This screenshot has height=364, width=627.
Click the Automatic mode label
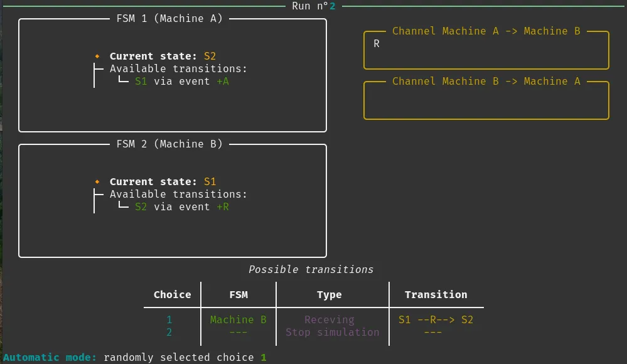pos(50,358)
